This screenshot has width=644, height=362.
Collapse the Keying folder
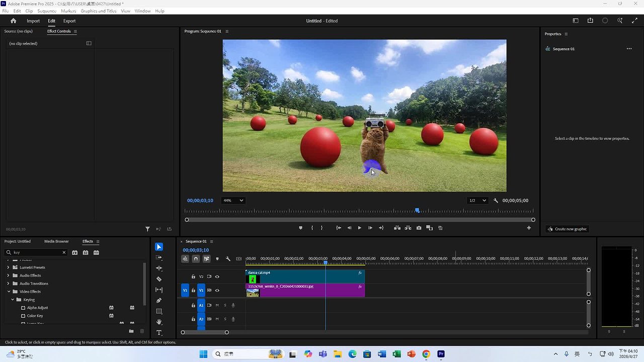pos(13,300)
